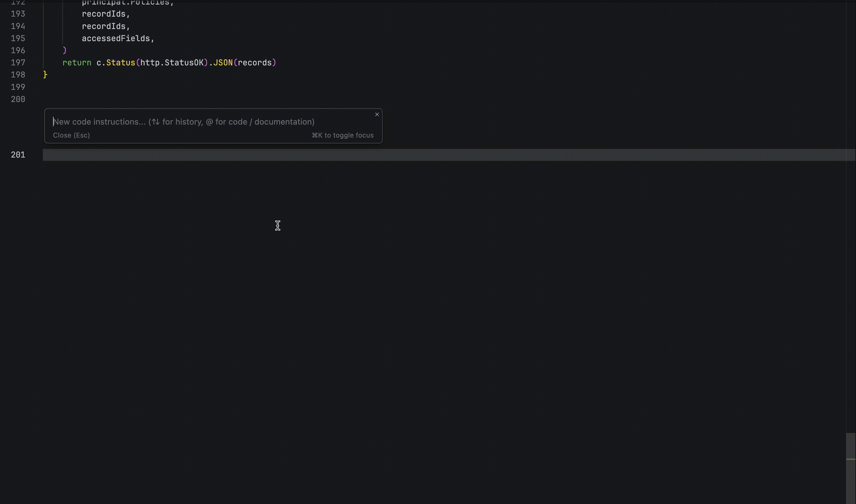Click accessedFields argument on line 195
The image size is (856, 504).
click(116, 38)
